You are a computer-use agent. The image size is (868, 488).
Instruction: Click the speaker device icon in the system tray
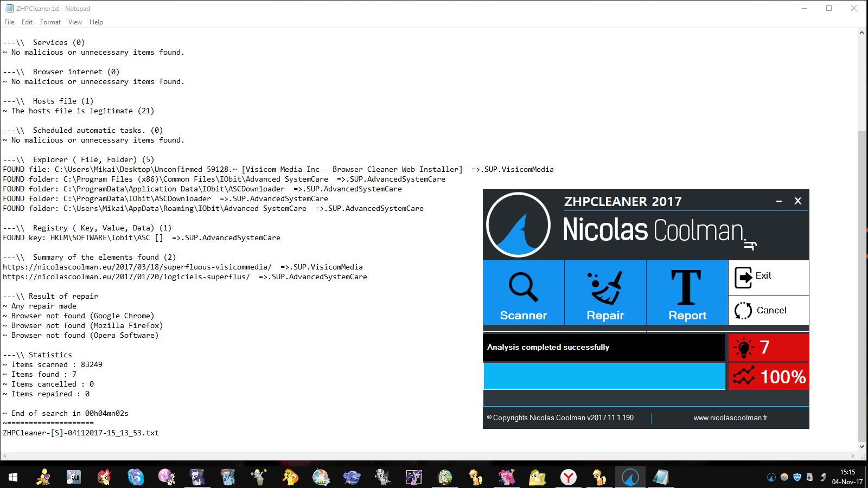tap(809, 477)
